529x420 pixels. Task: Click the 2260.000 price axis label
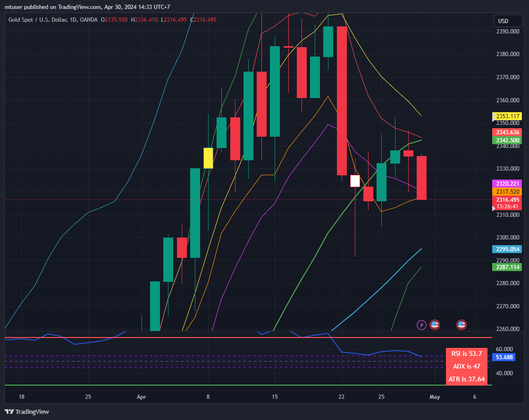[508, 329]
